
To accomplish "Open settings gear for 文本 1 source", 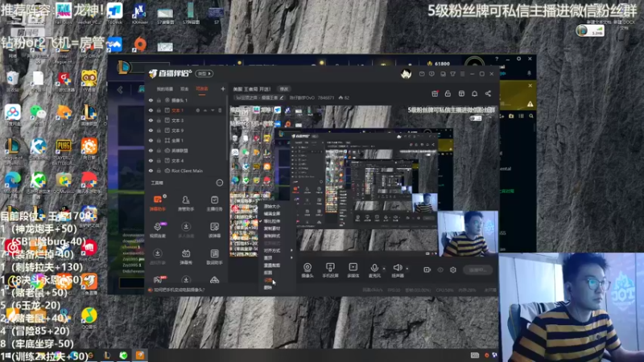I will pos(197,110).
